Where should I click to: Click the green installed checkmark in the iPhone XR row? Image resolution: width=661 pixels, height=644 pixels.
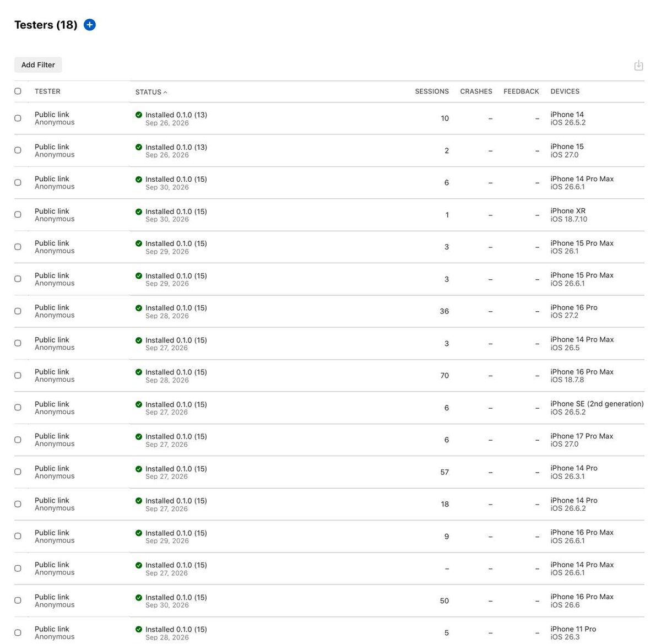click(139, 212)
